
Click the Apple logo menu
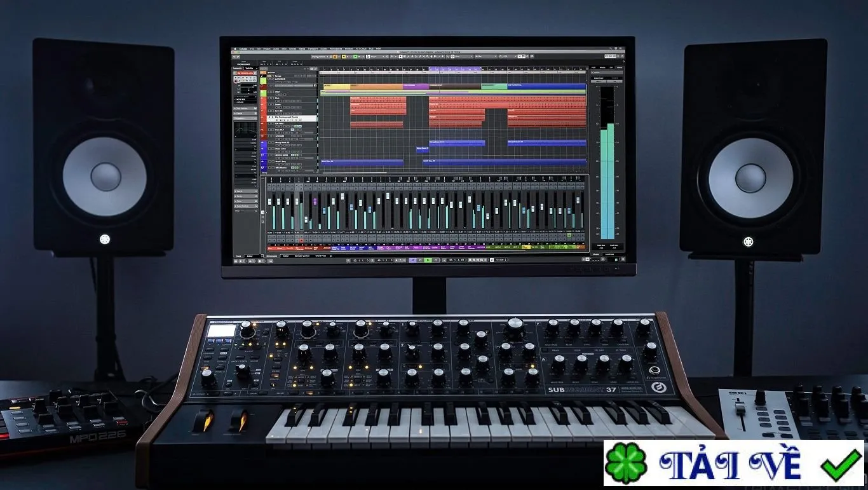tap(235, 49)
